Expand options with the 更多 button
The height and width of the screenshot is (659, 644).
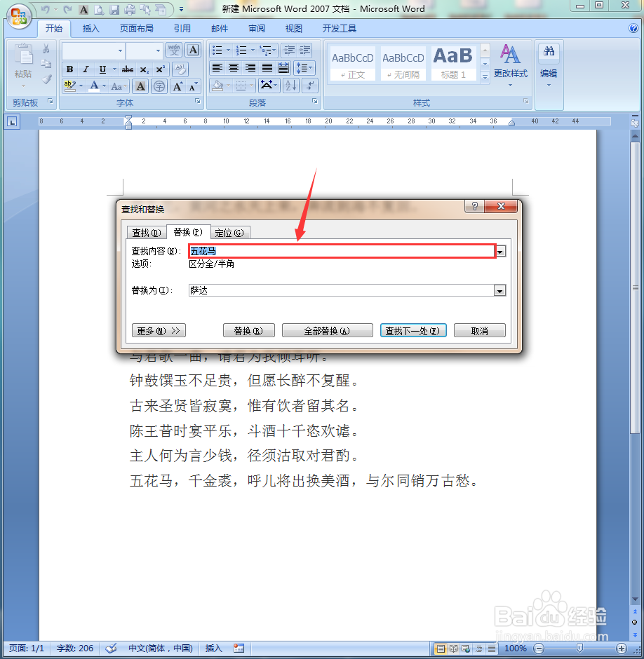(159, 330)
